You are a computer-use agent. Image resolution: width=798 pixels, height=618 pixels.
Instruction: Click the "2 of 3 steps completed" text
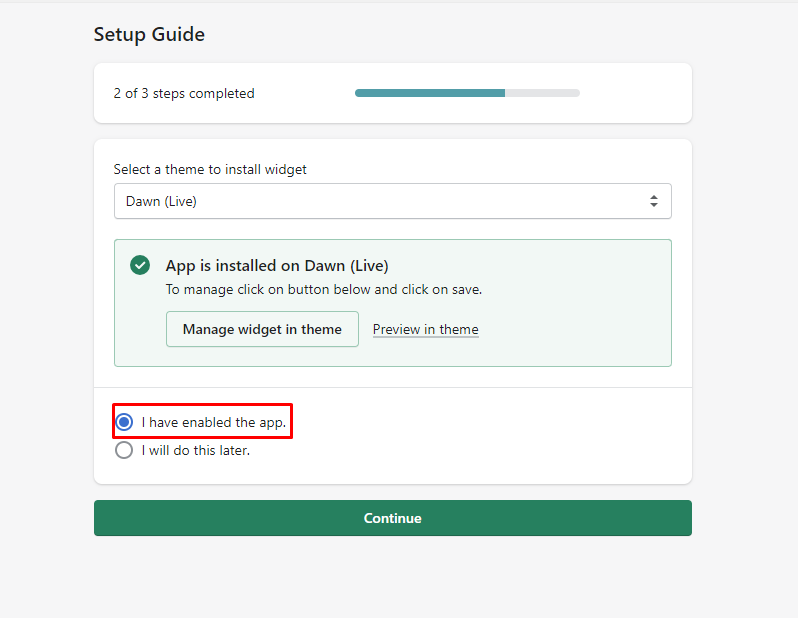pyautogui.click(x=184, y=93)
